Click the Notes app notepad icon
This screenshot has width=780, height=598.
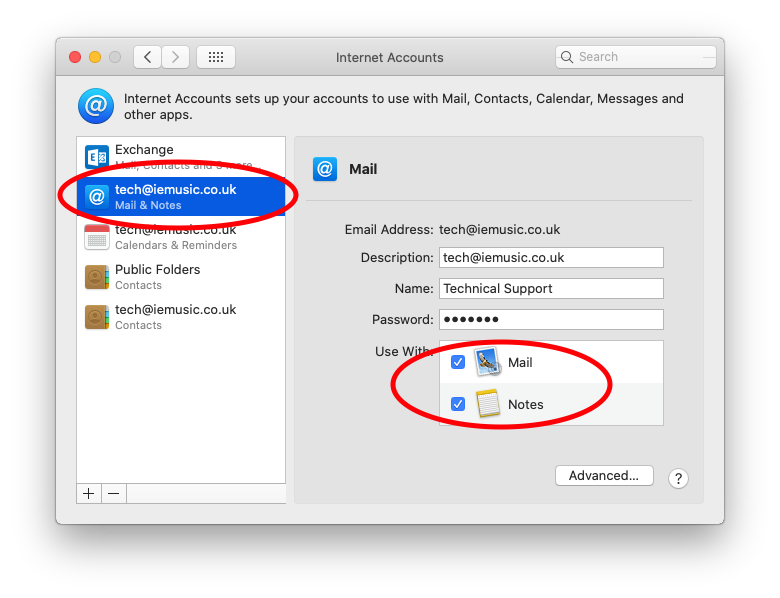click(x=488, y=403)
